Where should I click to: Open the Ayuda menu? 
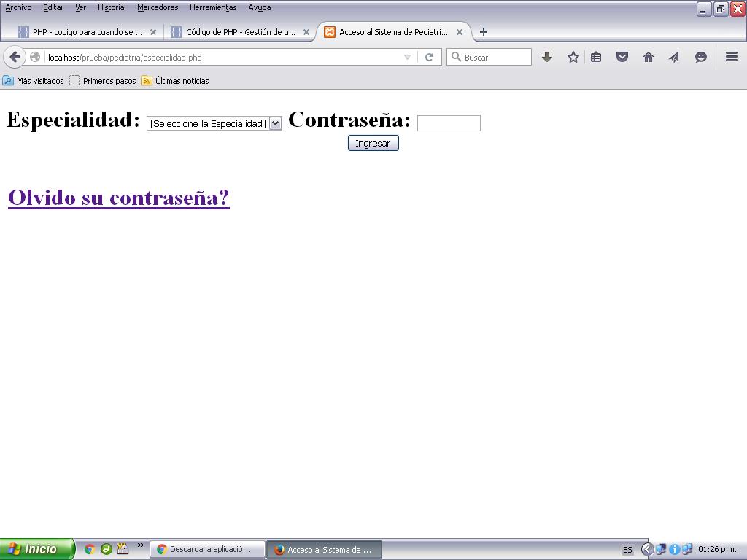click(259, 7)
